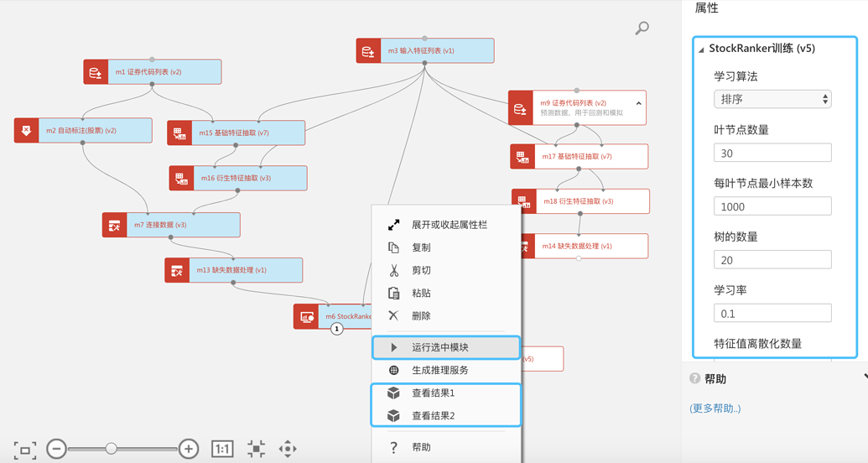Click the m2 自动标注(股票) module icon

26,131
